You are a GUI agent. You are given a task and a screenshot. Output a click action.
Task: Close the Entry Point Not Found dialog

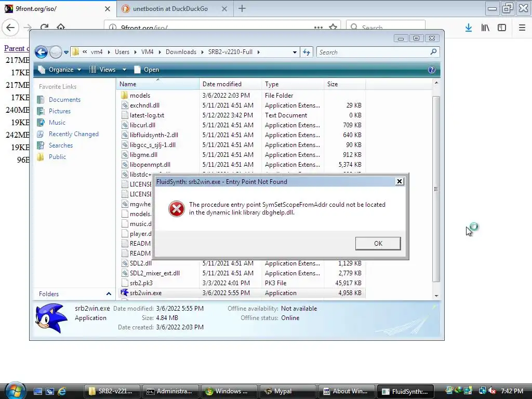pyautogui.click(x=400, y=181)
